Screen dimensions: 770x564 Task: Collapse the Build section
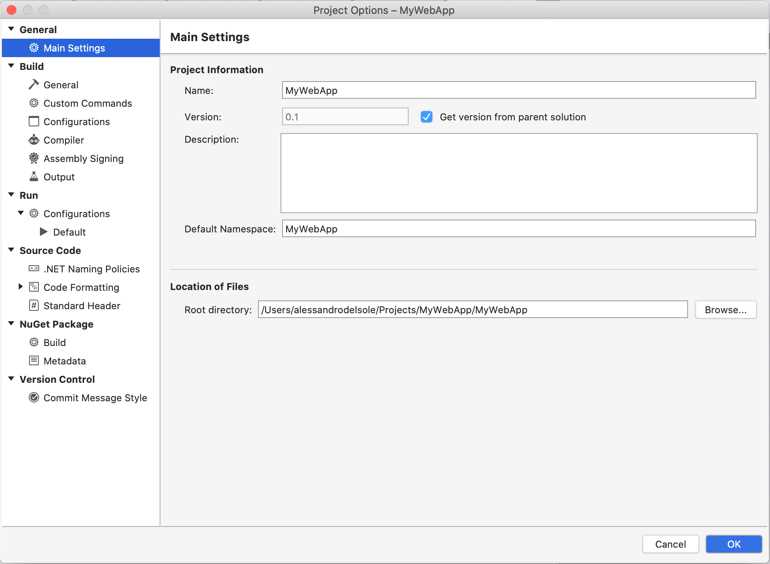coord(11,66)
